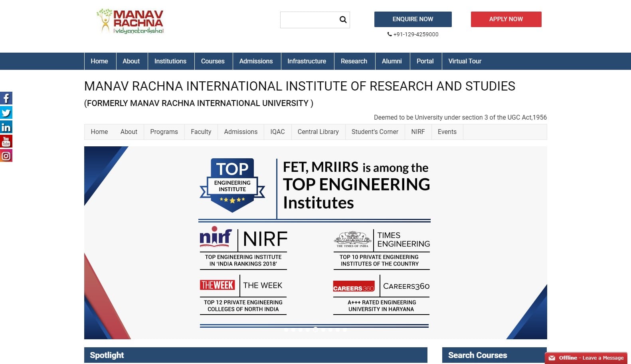This screenshot has width=631, height=364.
Task: Open the Institutions menu
Action: tap(170, 61)
